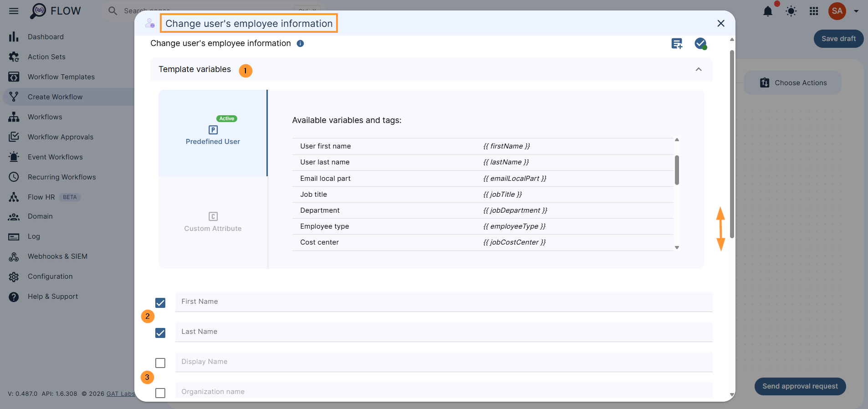Image resolution: width=868 pixels, height=409 pixels.
Task: Click the {{ lastName }} variable tag
Action: [x=506, y=162]
